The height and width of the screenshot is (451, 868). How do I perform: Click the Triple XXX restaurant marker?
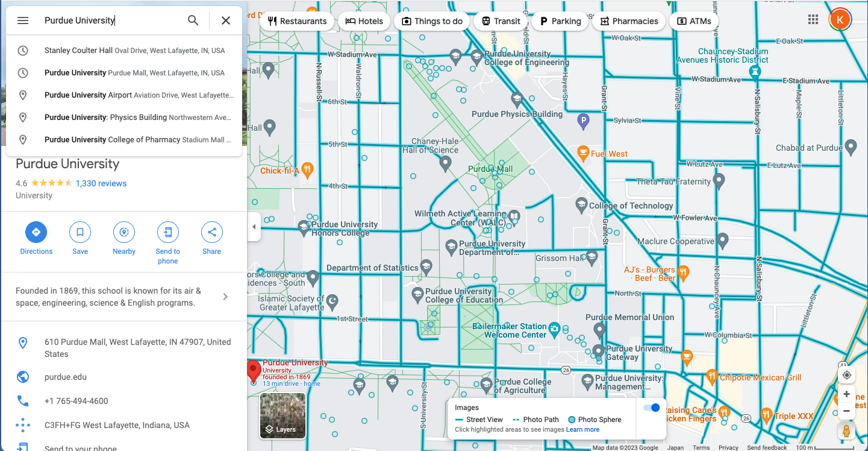tap(766, 415)
